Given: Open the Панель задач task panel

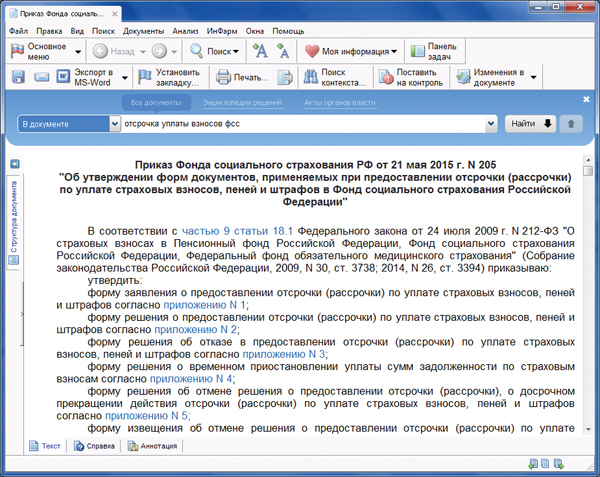Looking at the screenshot, I should click(430, 50).
